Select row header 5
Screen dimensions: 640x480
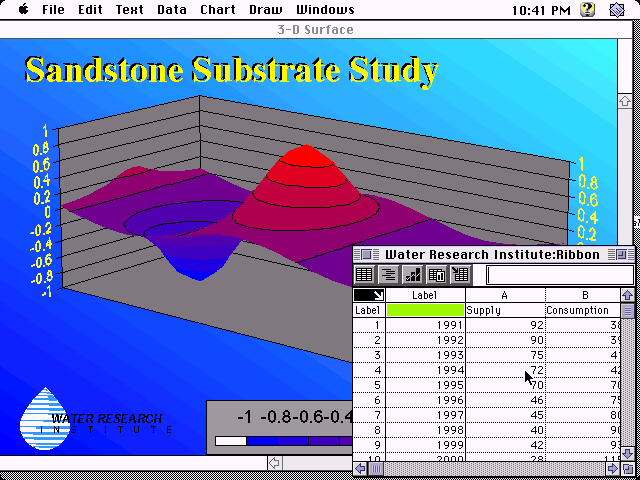369,385
